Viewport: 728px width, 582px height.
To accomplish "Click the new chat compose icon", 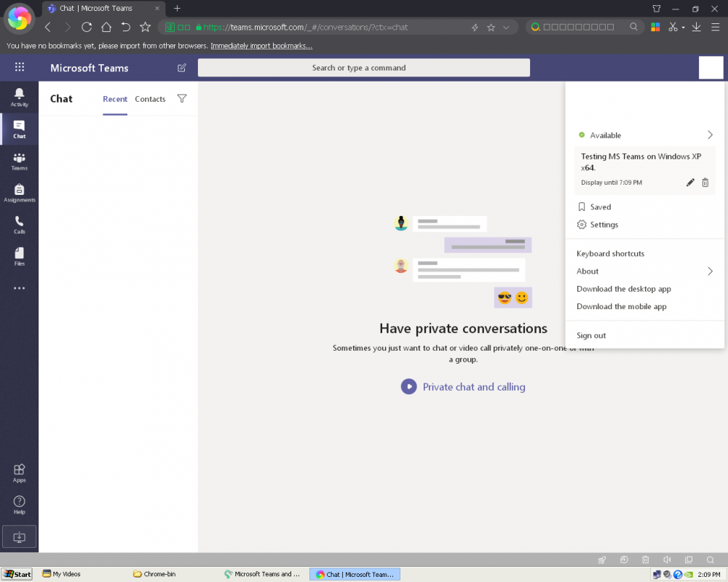I will click(181, 68).
